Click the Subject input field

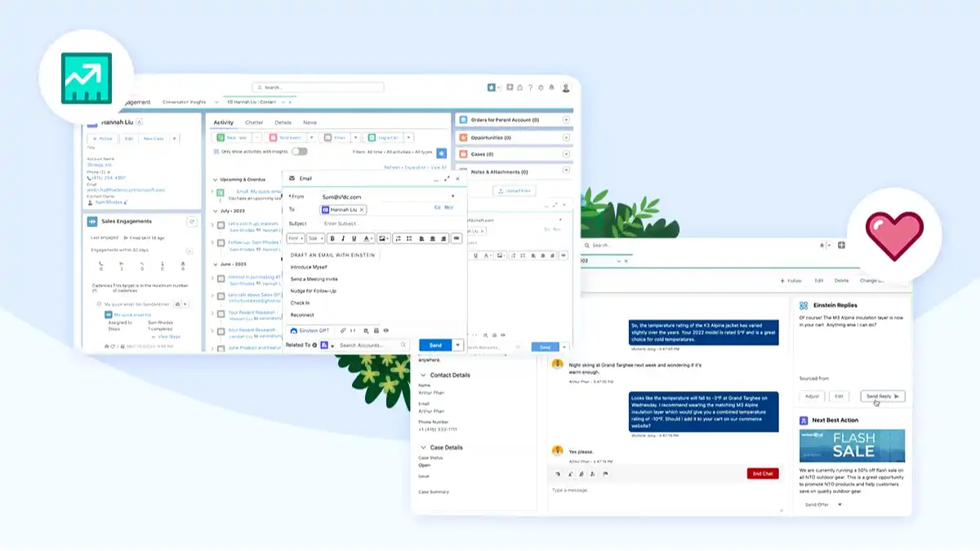point(390,224)
